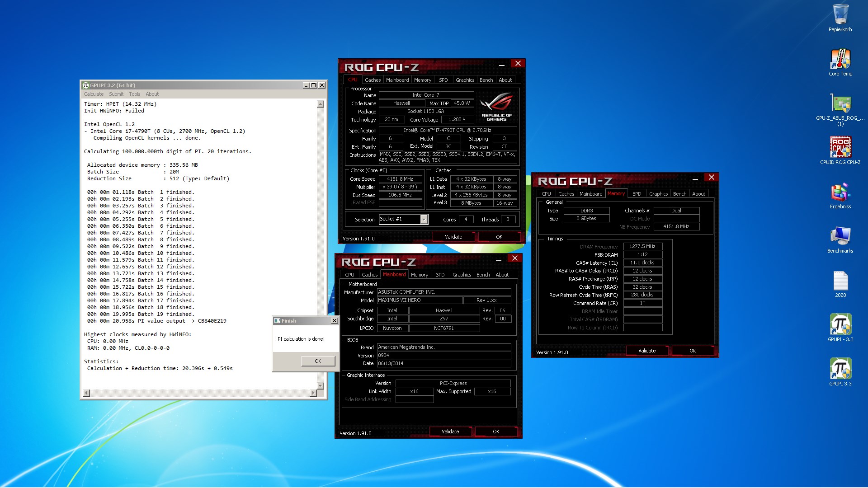The width and height of the screenshot is (868, 488).
Task: Click GPUPI horizontal scrollbar right arrow
Action: pyautogui.click(x=313, y=393)
